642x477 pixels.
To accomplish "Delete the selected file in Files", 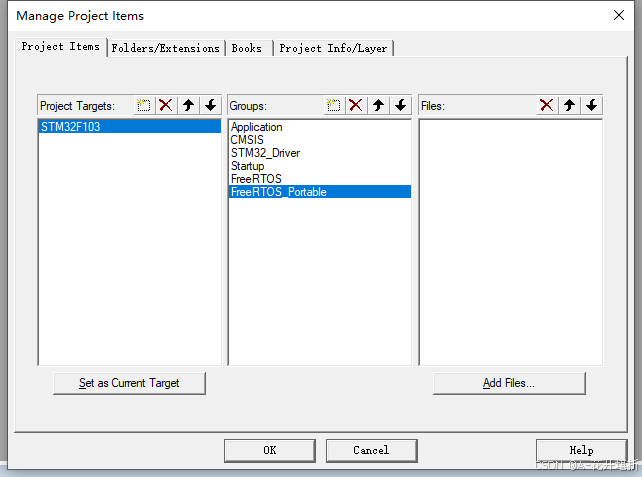I will pos(547,105).
